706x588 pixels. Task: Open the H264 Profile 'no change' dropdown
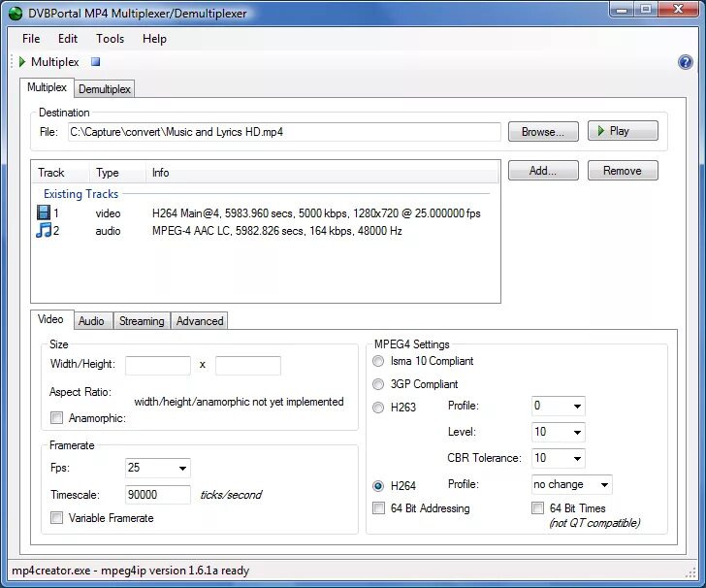click(572, 484)
